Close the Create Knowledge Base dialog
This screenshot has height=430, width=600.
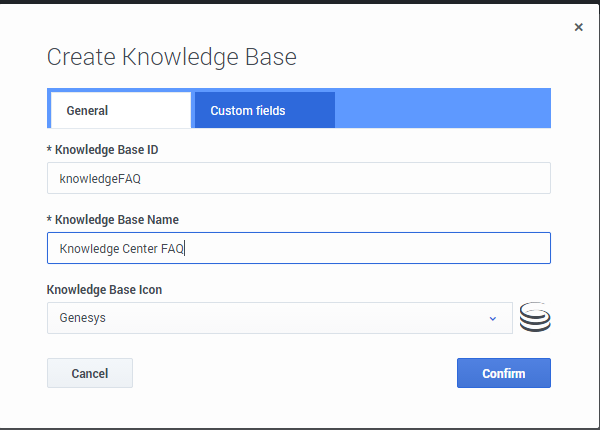578,28
